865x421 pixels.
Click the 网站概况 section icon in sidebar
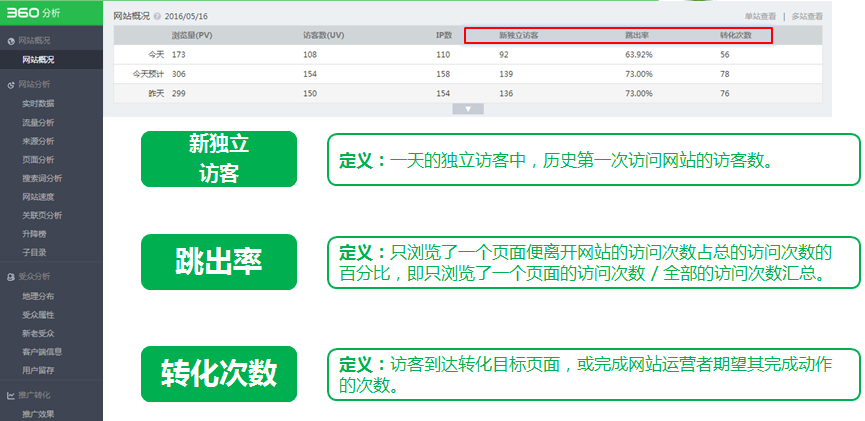[11, 42]
